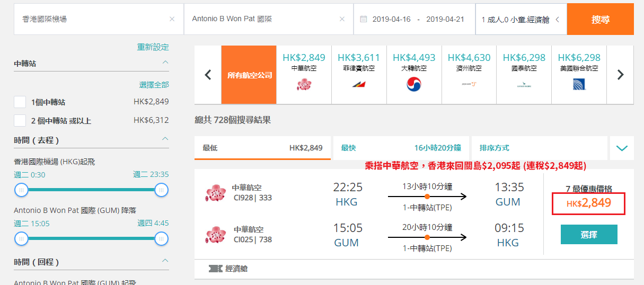Click 總共 728個搜尋結果 results count
The width and height of the screenshot is (644, 285).
(233, 120)
